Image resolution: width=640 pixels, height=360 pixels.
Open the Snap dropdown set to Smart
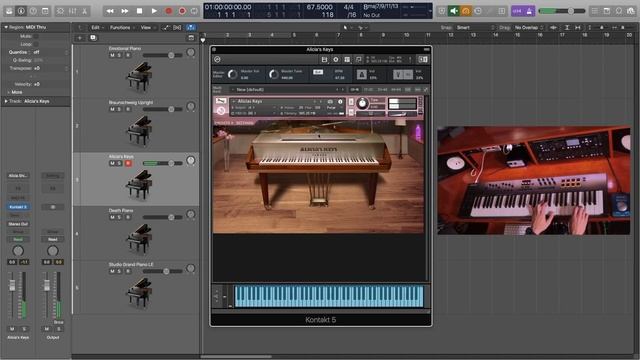coord(475,27)
